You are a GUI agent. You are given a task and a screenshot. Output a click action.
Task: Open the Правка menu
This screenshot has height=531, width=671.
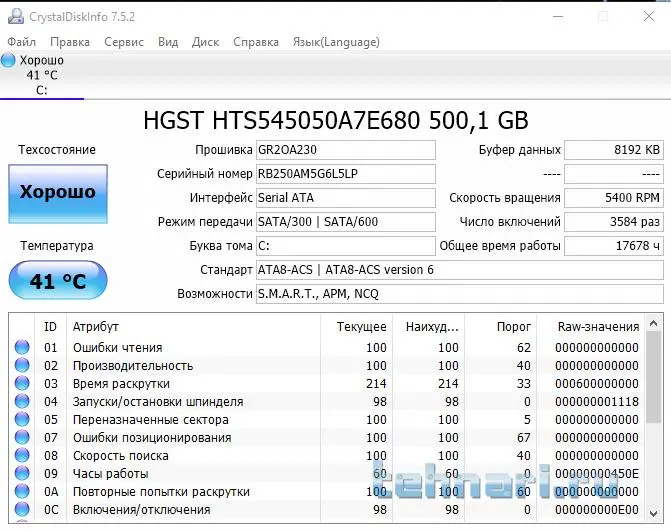70,42
